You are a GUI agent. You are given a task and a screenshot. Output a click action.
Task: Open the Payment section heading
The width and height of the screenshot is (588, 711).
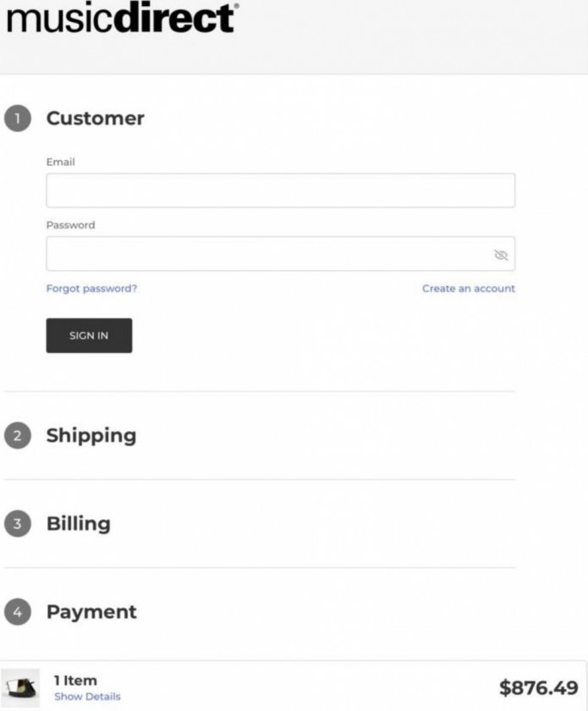(91, 612)
